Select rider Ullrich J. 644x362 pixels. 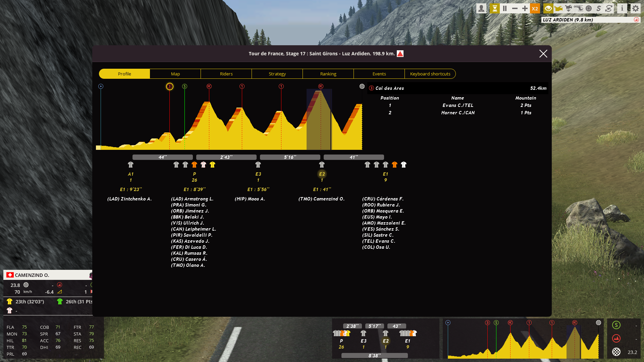(x=187, y=223)
